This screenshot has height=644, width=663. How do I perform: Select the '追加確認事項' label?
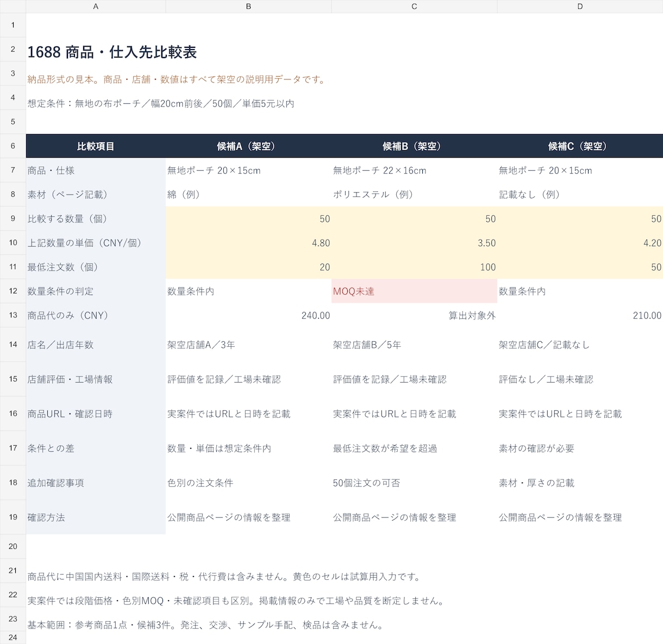coord(96,483)
